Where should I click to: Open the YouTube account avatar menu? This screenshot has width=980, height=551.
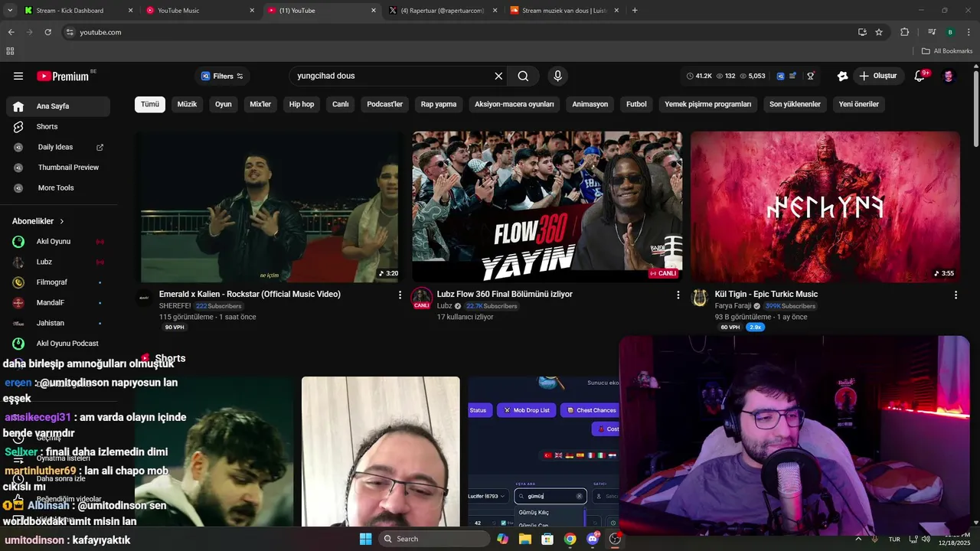pyautogui.click(x=949, y=76)
